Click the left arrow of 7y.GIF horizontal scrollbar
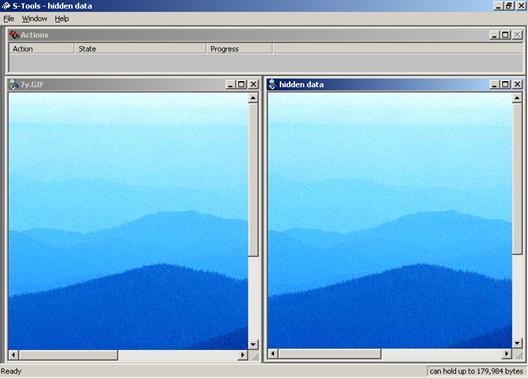This screenshot has height=379, width=528. 13,354
